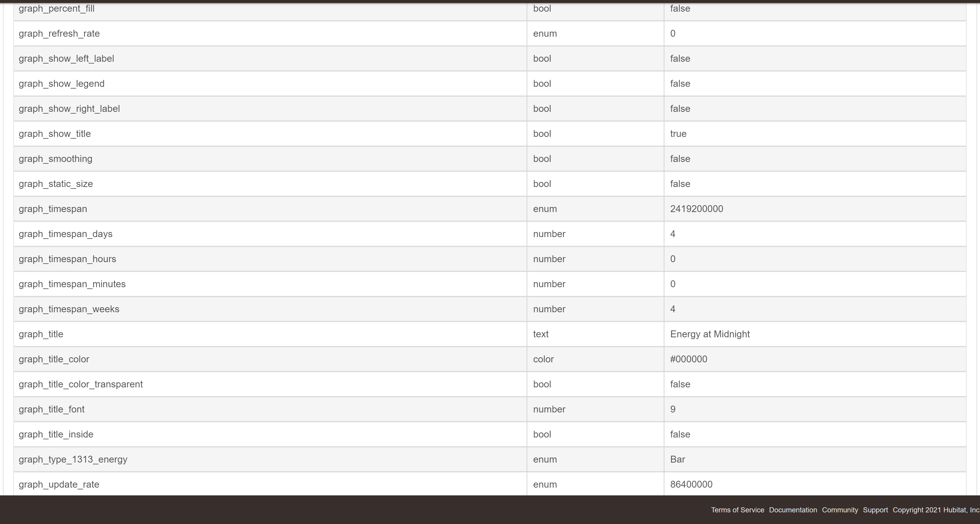Select the graph_title_font value 9

tap(673, 409)
